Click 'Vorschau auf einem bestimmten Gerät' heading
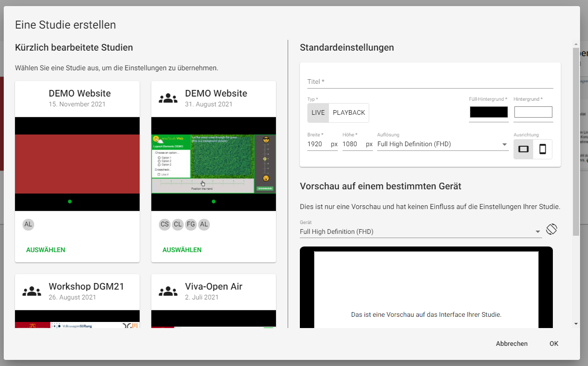Viewport: 588px width, 366px height. click(380, 187)
